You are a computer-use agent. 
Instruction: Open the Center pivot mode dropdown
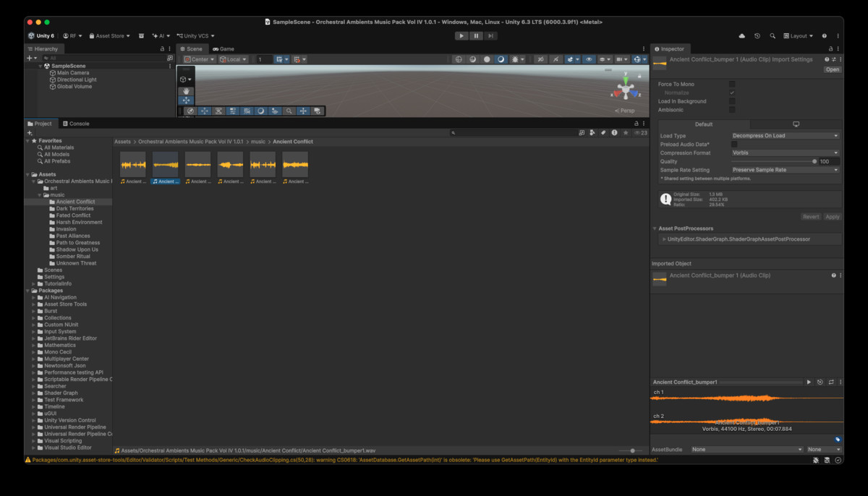200,59
